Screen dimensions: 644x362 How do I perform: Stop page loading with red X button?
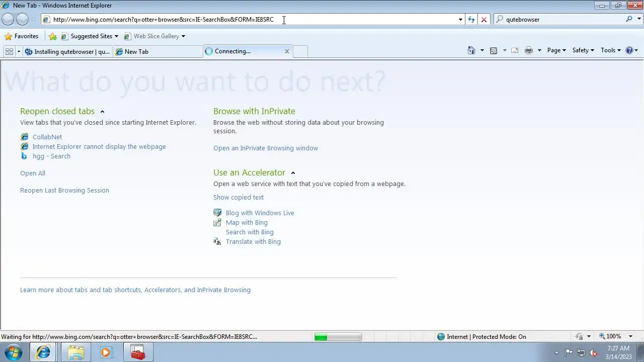pos(484,19)
